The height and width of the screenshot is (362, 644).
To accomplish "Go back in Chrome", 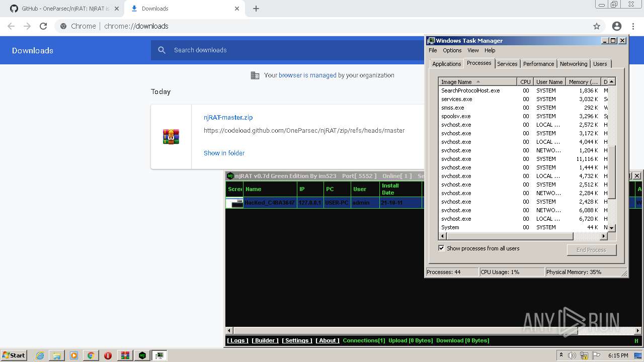I will point(11,26).
